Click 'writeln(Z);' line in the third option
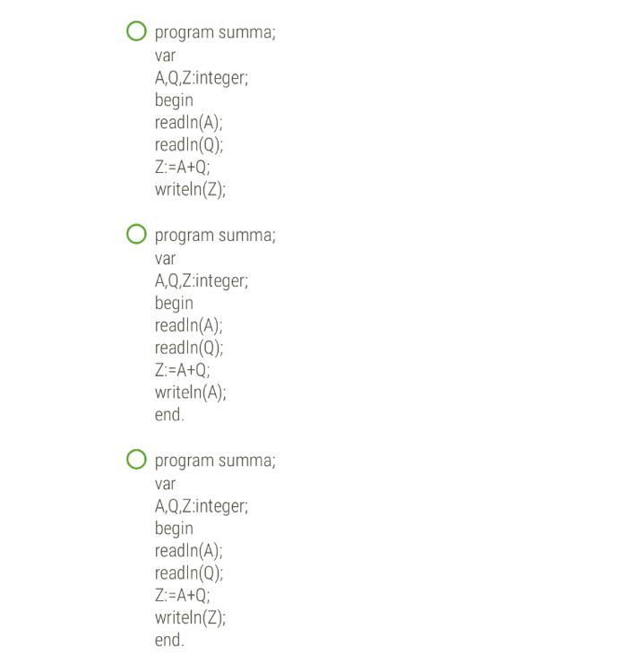This screenshot has width=619, height=672. point(190,618)
